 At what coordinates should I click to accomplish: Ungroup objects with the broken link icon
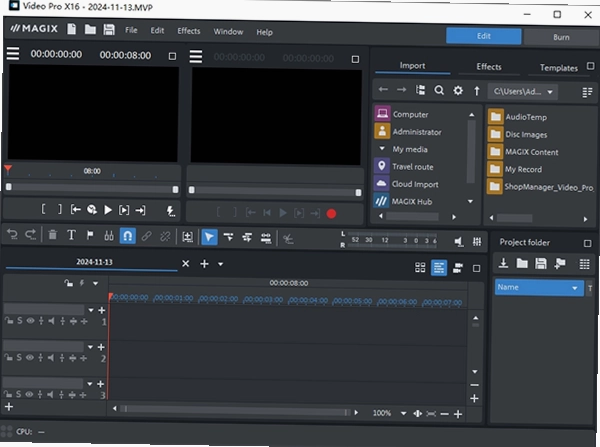(165, 237)
